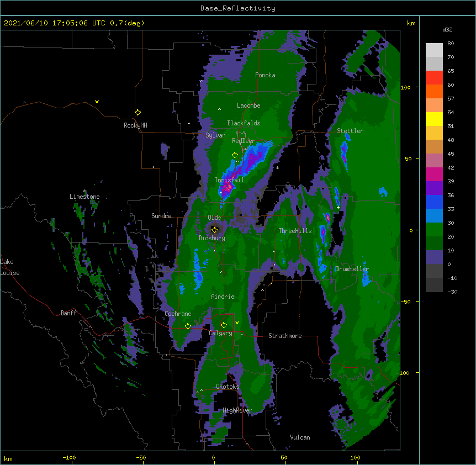
Task: Select the yellow diamond marker near Cochrane
Action: (x=188, y=326)
